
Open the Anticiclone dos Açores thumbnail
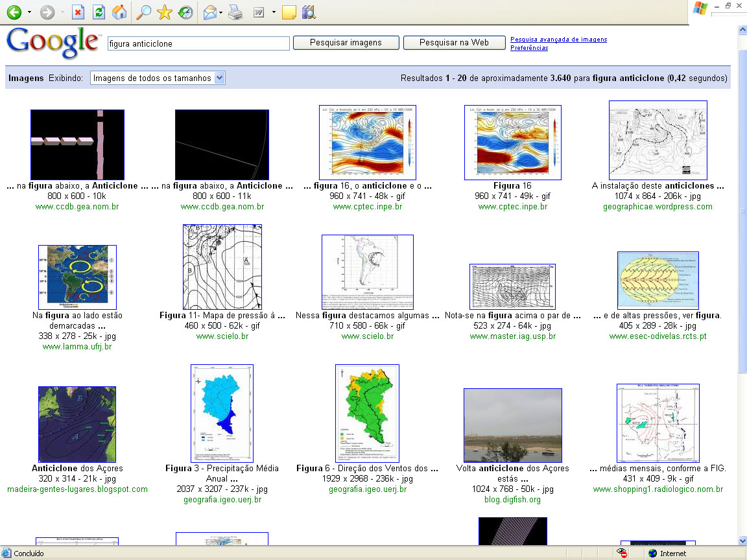[x=77, y=424]
